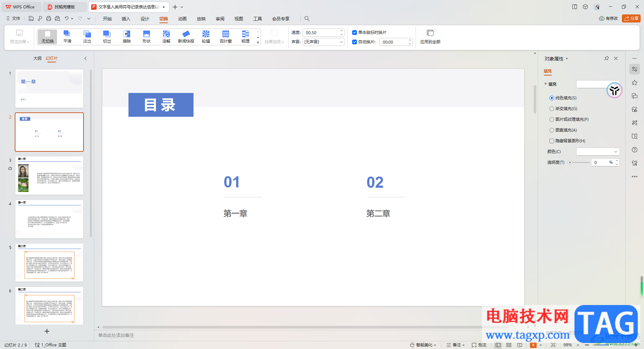
Task: Open the 声音 sound dropdown
Action: click(x=323, y=42)
